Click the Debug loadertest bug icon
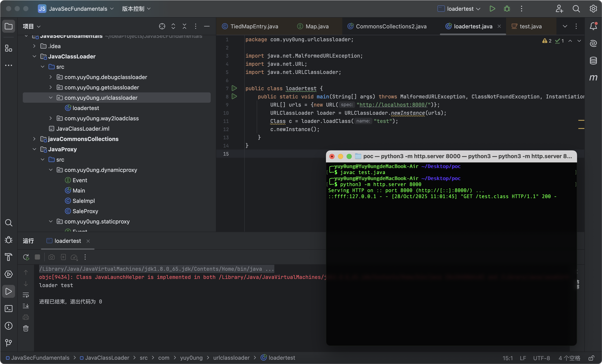 (x=507, y=9)
